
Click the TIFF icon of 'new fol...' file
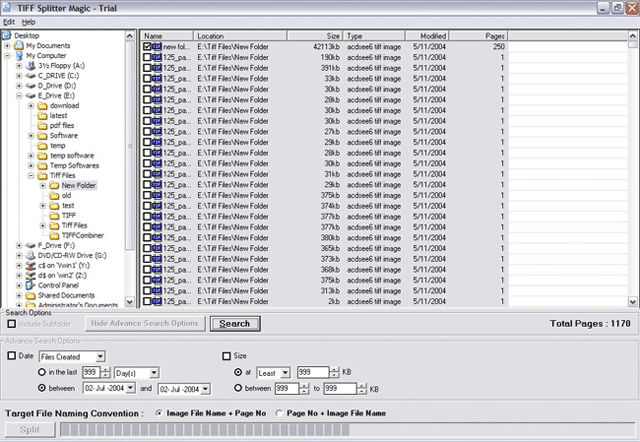(x=157, y=47)
